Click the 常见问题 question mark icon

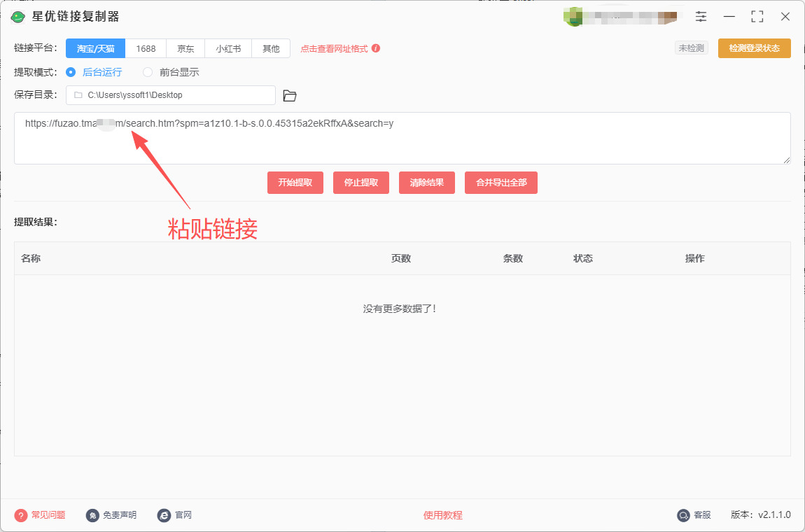pos(20,515)
